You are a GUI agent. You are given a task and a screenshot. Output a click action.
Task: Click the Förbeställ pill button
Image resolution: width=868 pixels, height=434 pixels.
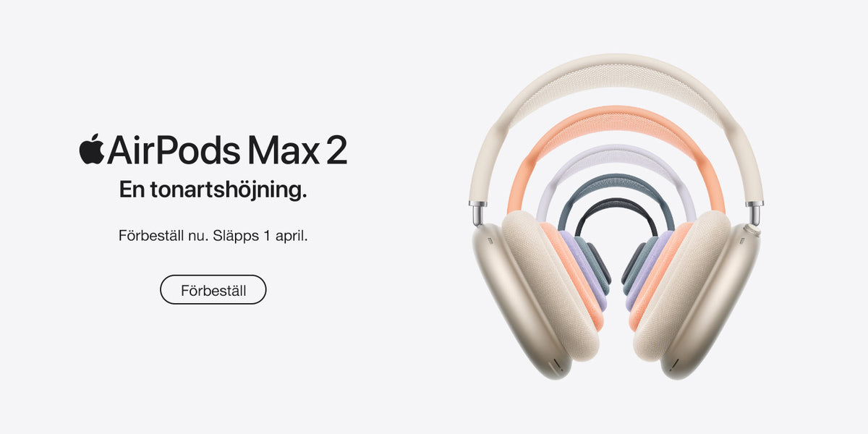click(213, 289)
